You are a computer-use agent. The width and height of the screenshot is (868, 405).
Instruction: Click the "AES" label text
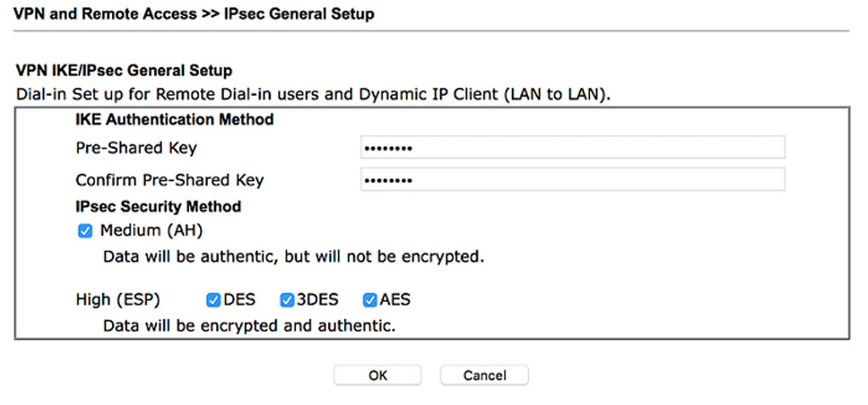(x=395, y=299)
